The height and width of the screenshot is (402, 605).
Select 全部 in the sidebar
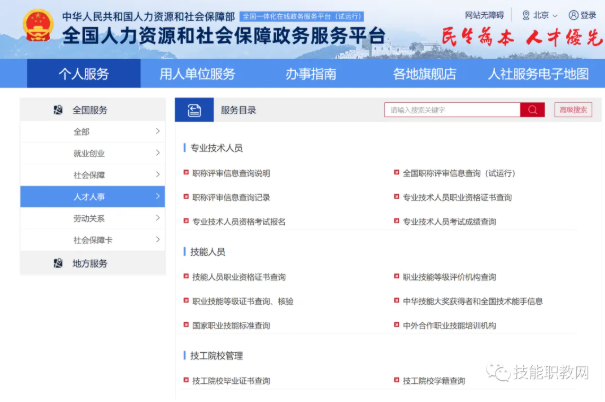point(93,132)
